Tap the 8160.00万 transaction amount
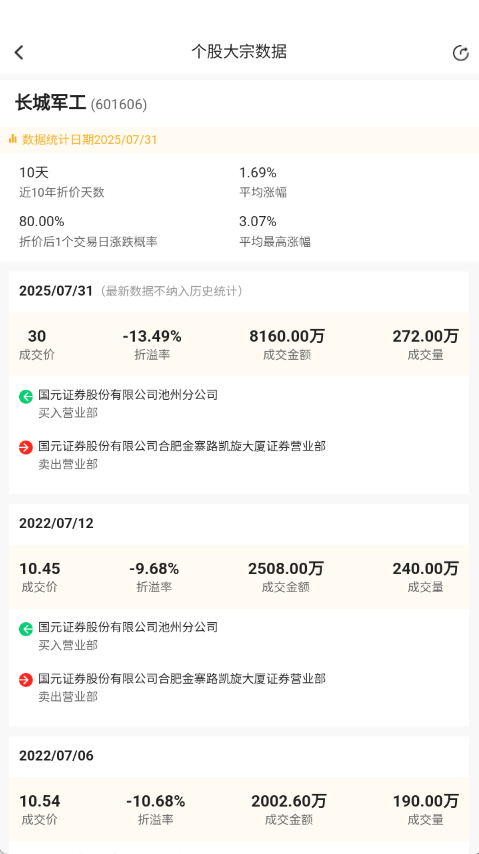Viewport: 479px width, 854px height. coord(287,337)
